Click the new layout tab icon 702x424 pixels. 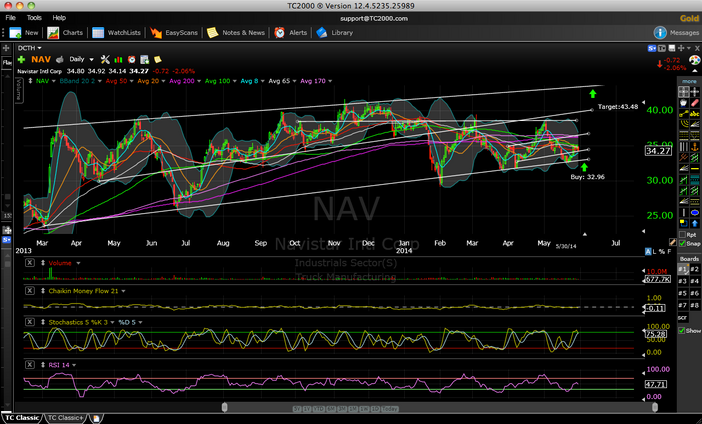(95, 418)
